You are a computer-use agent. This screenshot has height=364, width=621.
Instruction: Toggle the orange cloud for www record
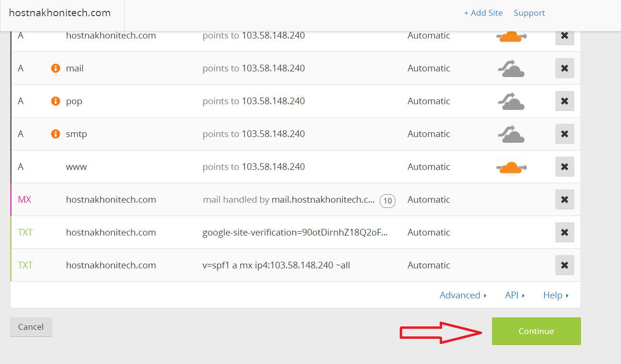(512, 167)
